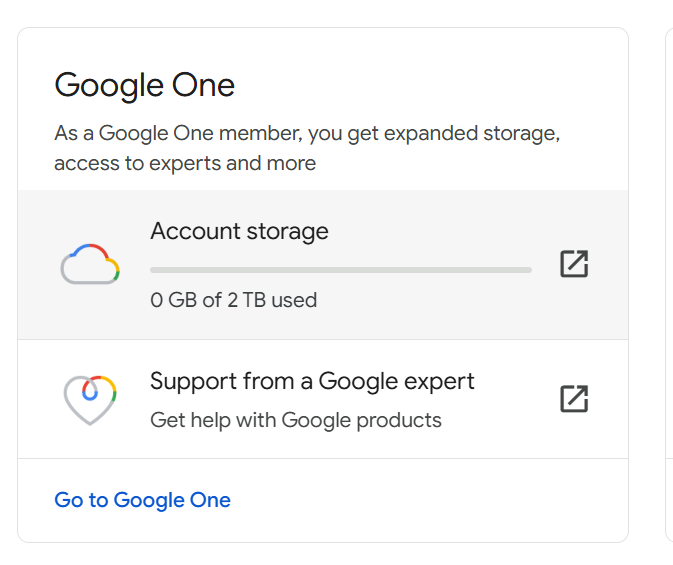Open Account storage via its external-link icon
The height and width of the screenshot is (565, 673).
574,264
